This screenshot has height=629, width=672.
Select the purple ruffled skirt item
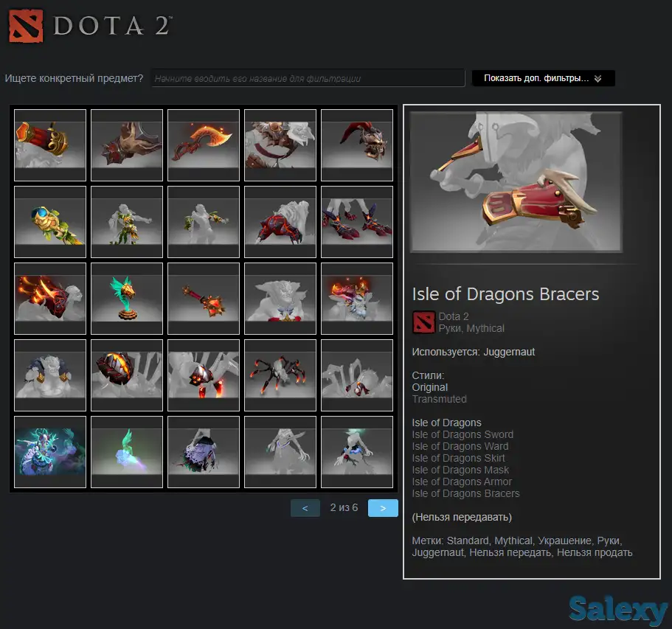coord(204,451)
